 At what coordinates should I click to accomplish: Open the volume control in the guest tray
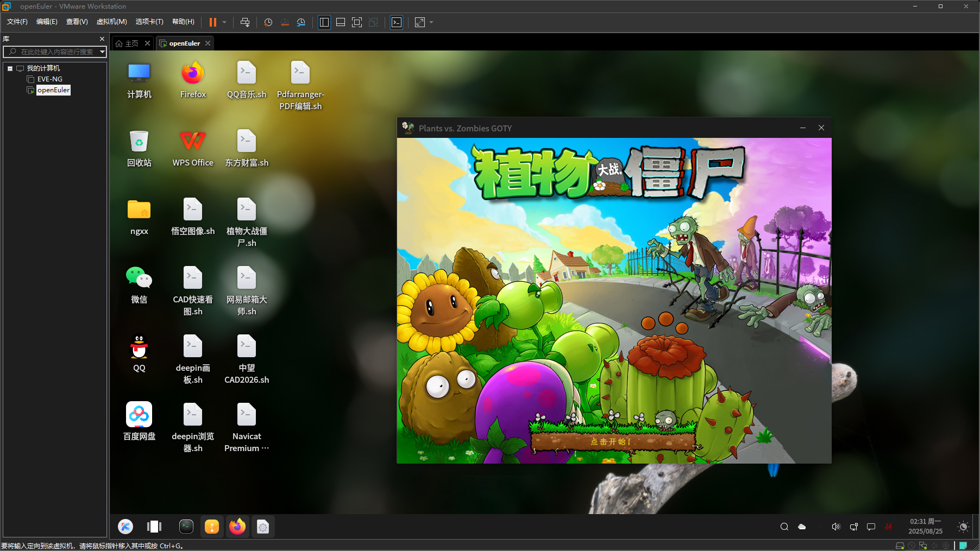click(836, 527)
